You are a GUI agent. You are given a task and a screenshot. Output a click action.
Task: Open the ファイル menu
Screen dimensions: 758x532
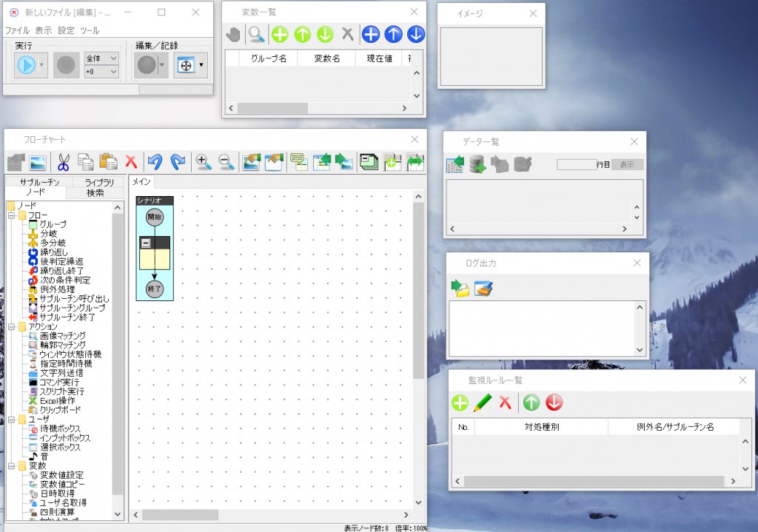point(17,31)
